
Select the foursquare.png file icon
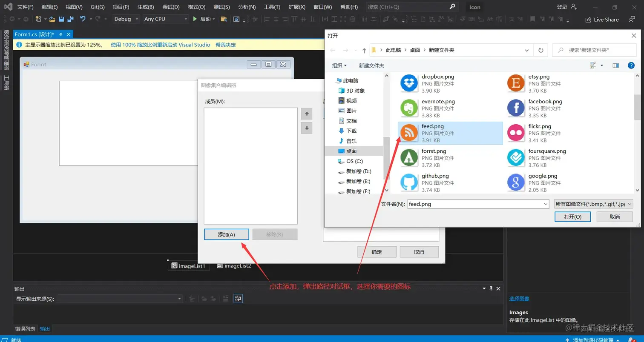(x=516, y=157)
